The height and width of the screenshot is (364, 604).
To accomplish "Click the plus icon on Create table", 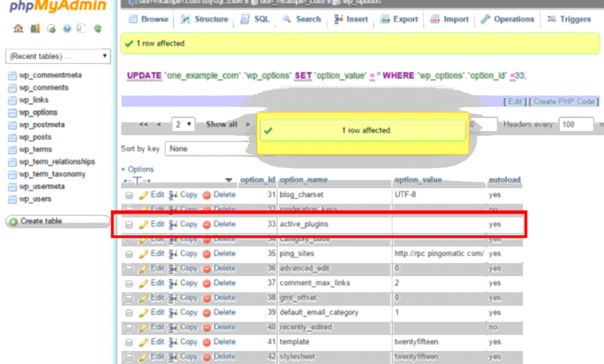I will (13, 222).
